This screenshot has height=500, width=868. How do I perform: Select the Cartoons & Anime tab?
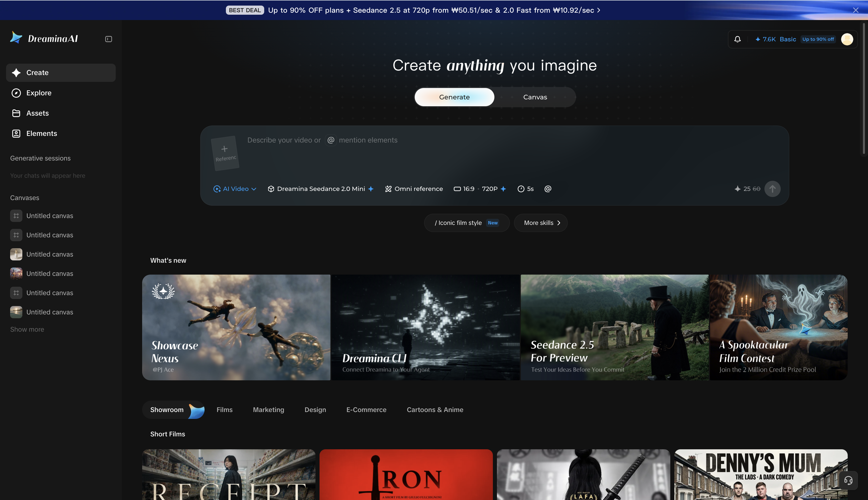pos(435,410)
